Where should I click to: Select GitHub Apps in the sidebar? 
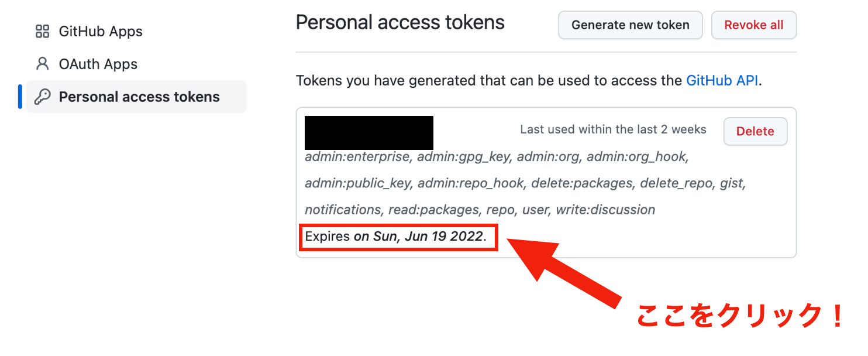pos(101,31)
